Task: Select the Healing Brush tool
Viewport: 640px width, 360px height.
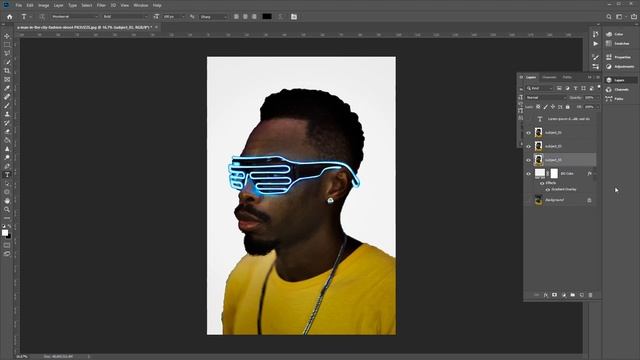Action: (x=7, y=97)
